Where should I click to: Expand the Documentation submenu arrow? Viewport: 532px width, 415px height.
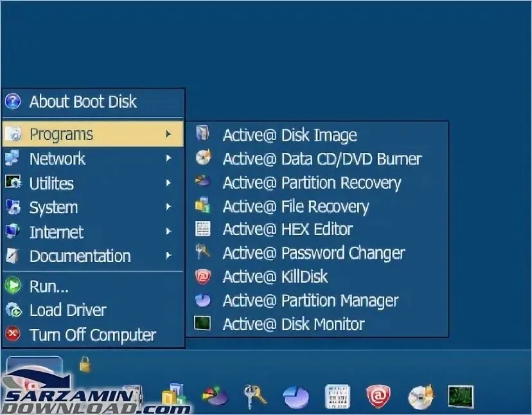click(168, 256)
